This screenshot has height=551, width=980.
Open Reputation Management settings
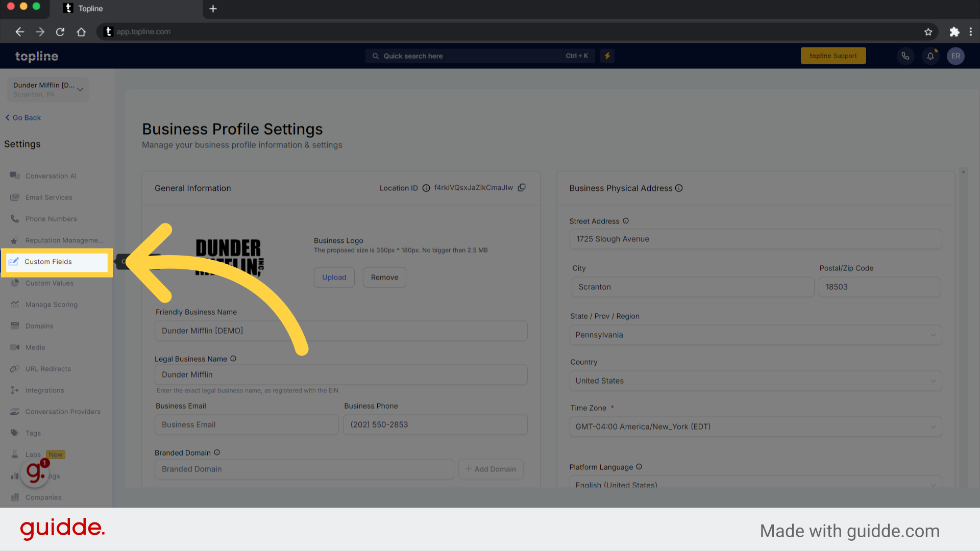tap(64, 240)
